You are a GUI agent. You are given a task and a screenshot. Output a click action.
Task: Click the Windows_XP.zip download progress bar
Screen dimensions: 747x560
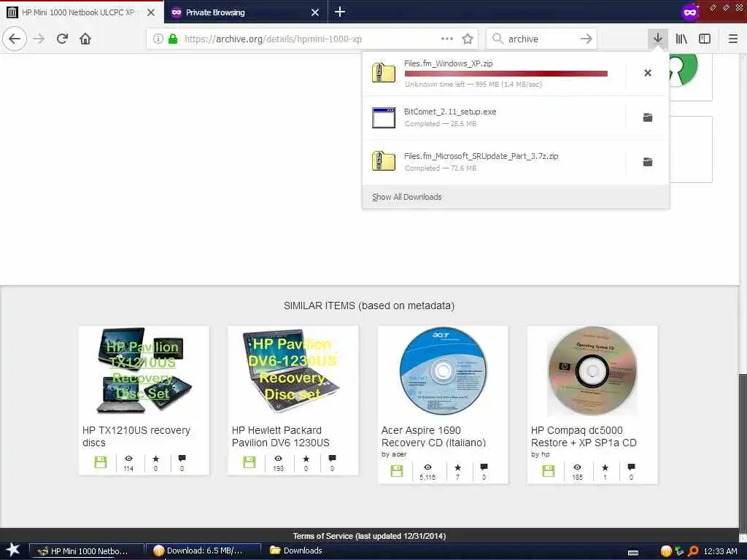[x=506, y=74]
